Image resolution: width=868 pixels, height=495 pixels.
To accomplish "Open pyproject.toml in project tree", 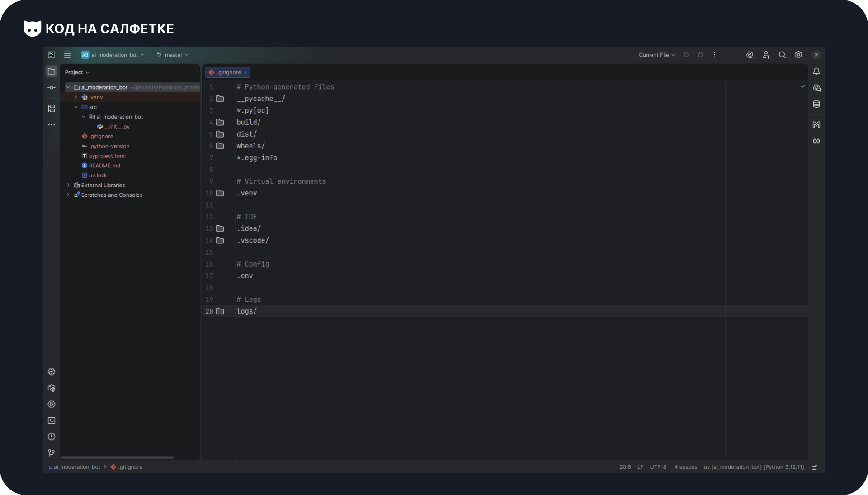I will pyautogui.click(x=107, y=156).
